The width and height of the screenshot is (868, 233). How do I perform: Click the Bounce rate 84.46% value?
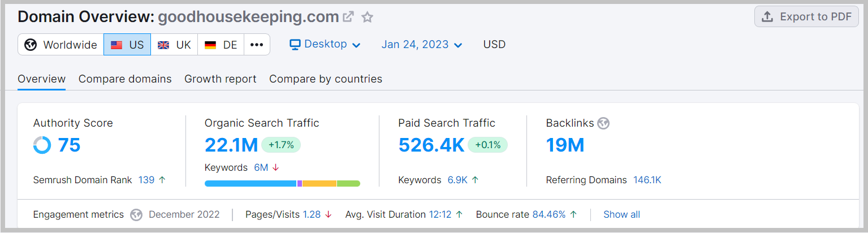tap(549, 214)
